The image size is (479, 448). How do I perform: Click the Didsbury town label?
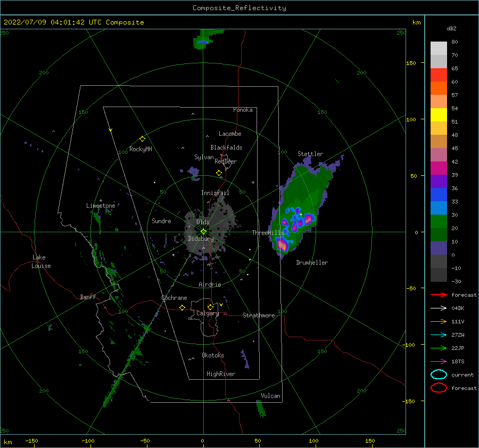click(201, 239)
